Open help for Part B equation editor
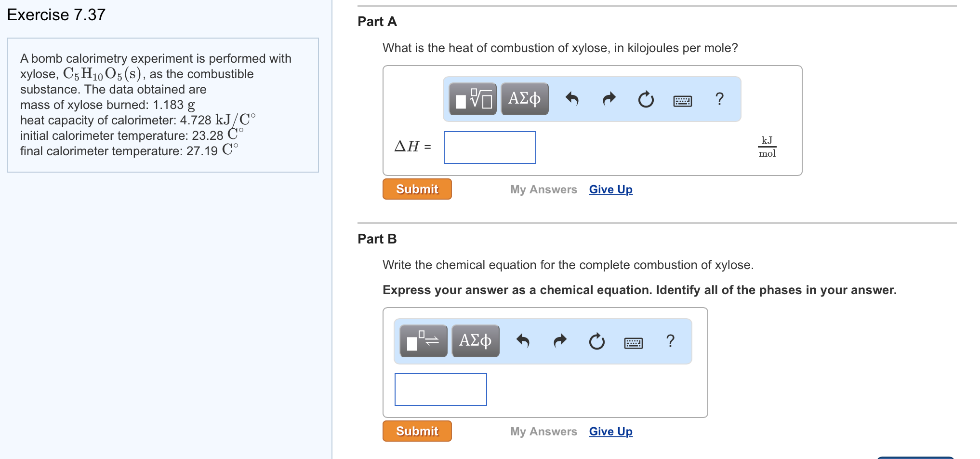Screen dimensions: 980x459 coord(670,341)
